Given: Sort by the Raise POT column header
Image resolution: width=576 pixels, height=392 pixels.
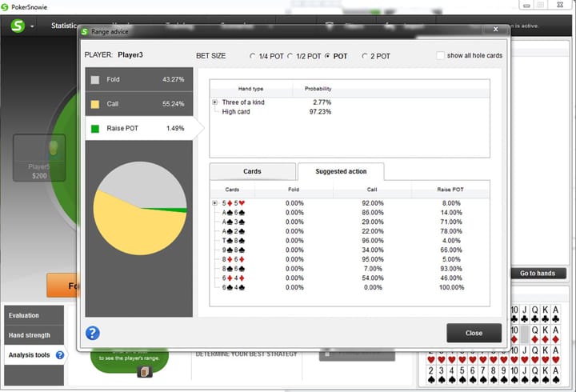Looking at the screenshot, I should coord(450,190).
